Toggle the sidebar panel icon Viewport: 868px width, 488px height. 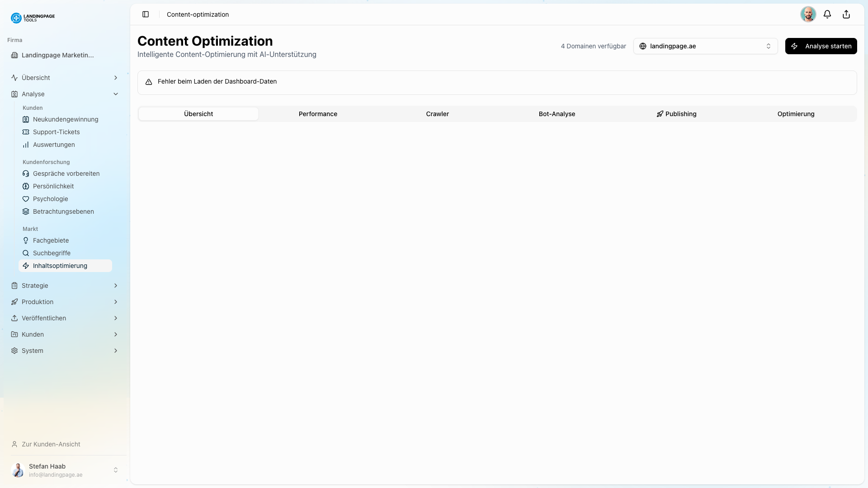tap(146, 14)
